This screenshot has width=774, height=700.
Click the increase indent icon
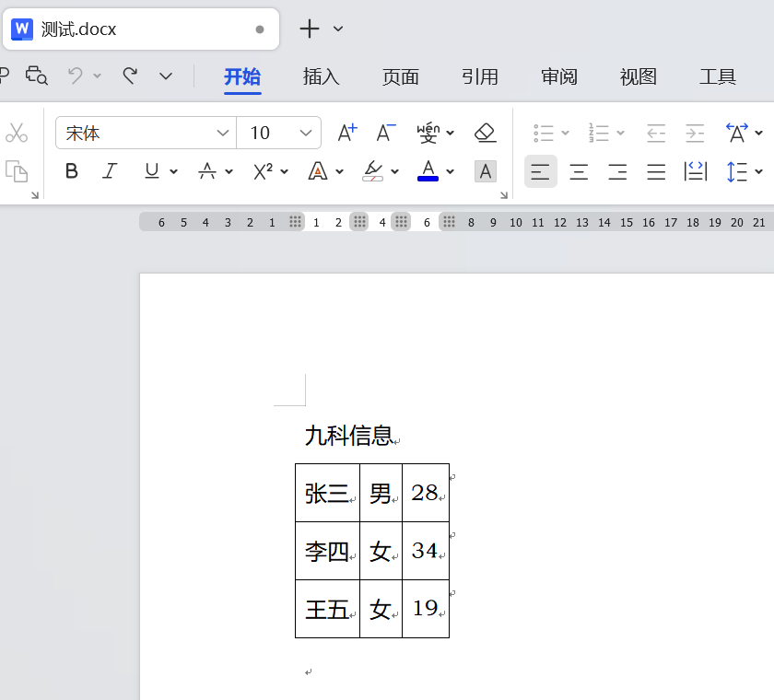click(695, 133)
